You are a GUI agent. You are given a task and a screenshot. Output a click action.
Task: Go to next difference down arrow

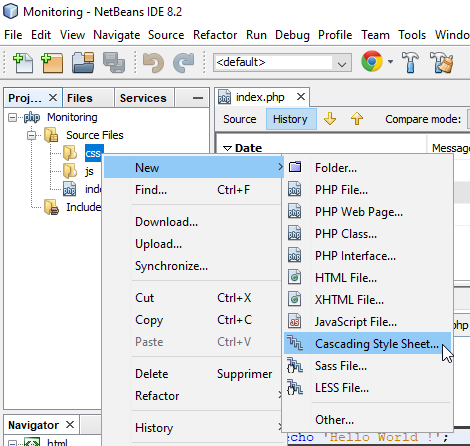coord(330,119)
